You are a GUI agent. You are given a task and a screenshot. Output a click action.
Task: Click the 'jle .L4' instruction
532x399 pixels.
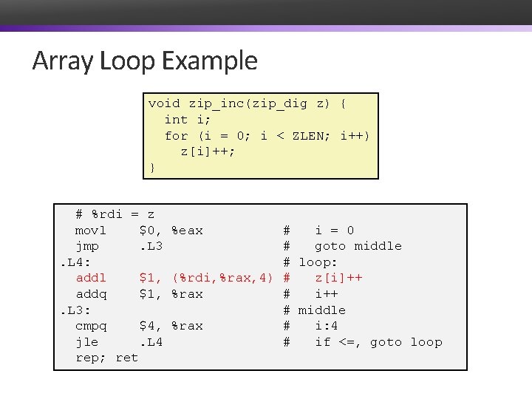coord(119,342)
